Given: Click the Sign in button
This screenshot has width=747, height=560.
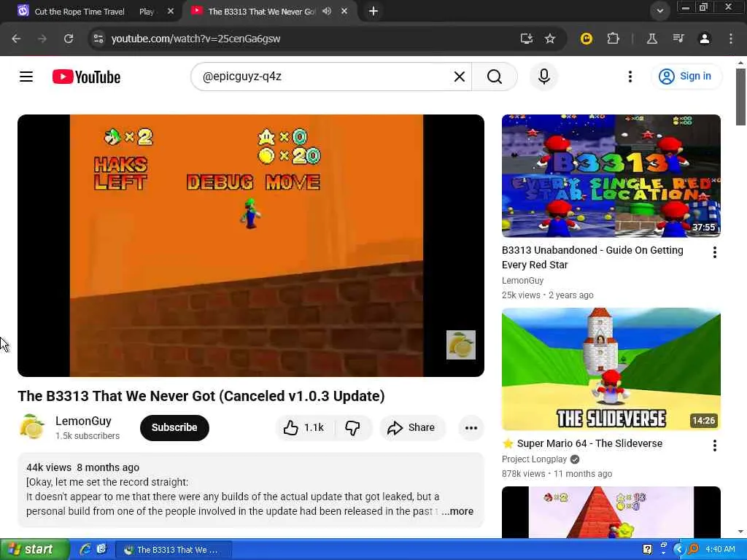Looking at the screenshot, I should click(x=686, y=76).
